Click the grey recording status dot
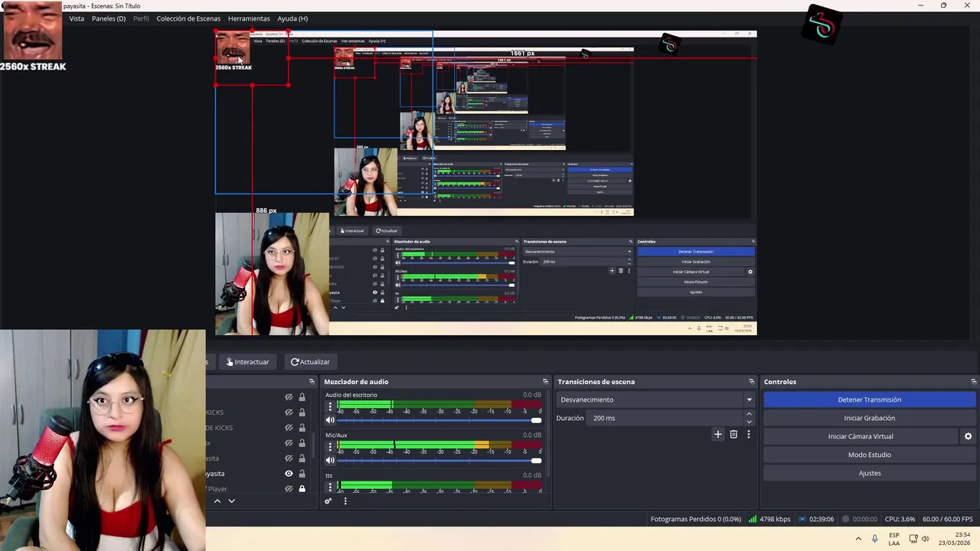 [x=846, y=519]
